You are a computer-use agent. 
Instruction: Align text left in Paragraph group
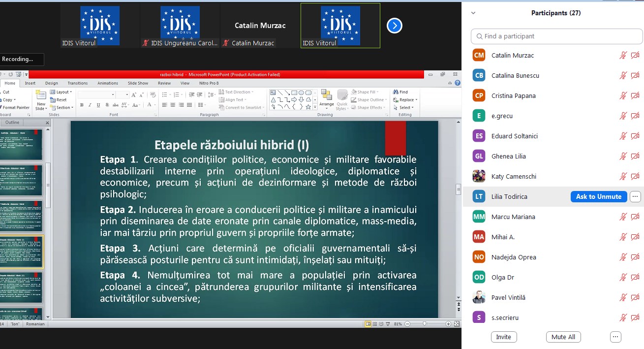tap(165, 105)
